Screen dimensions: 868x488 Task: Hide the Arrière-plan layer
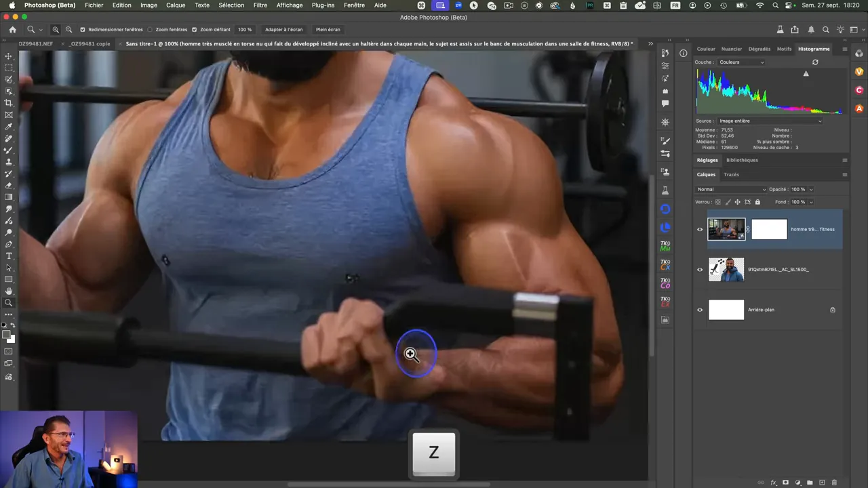click(700, 310)
